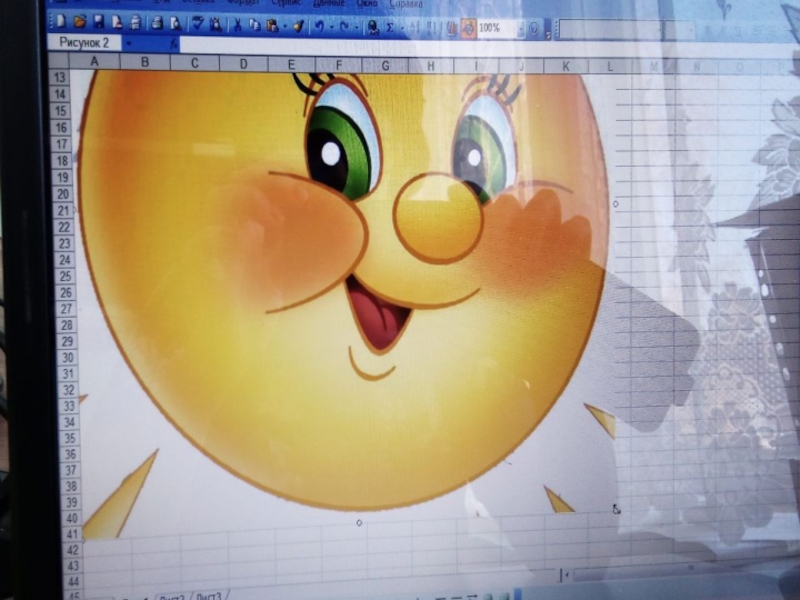Open the Сервис menu
Screen dimensions: 800x600
286,3
